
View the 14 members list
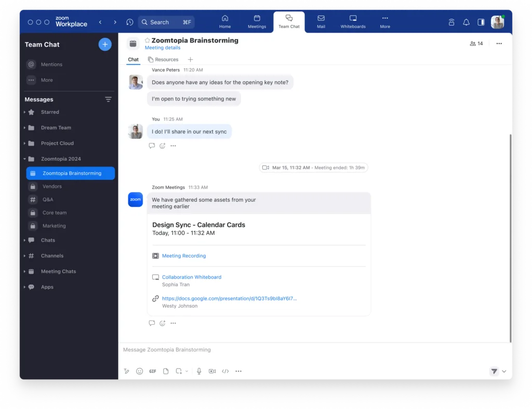pyautogui.click(x=476, y=44)
